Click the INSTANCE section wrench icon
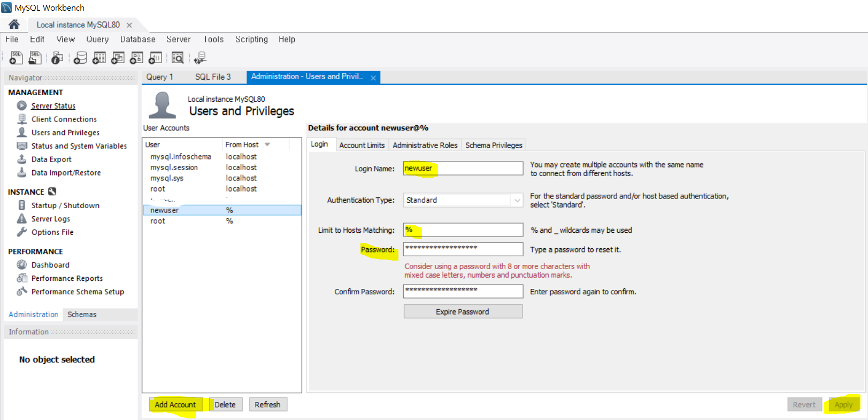The image size is (868, 420). pos(52,192)
